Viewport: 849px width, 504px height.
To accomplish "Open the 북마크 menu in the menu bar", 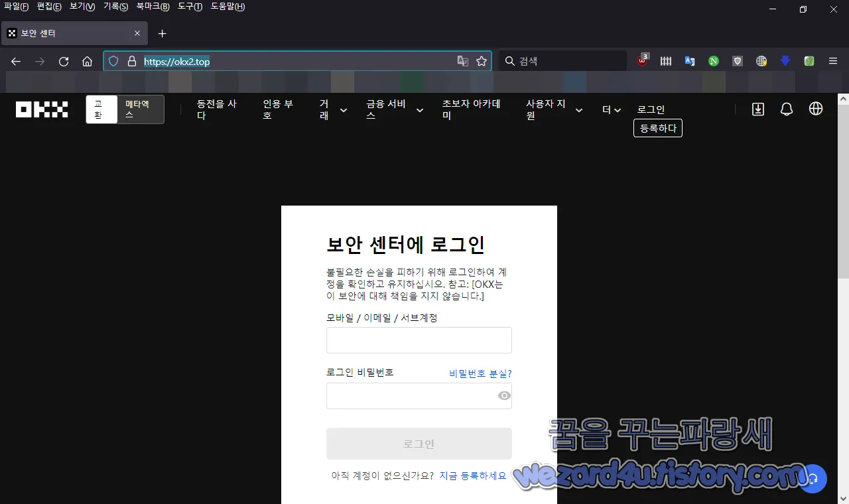I will pos(152,6).
